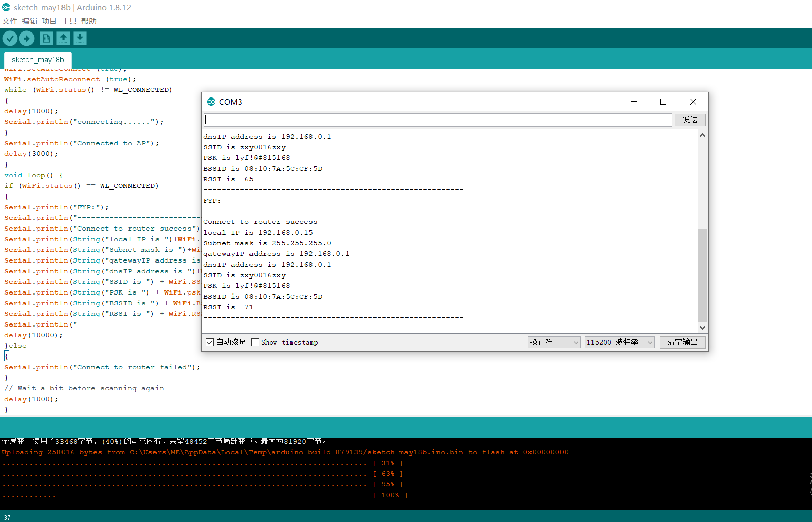Click the serial monitor scrollbar up arrow
This screenshot has width=812, height=522.
tap(702, 135)
